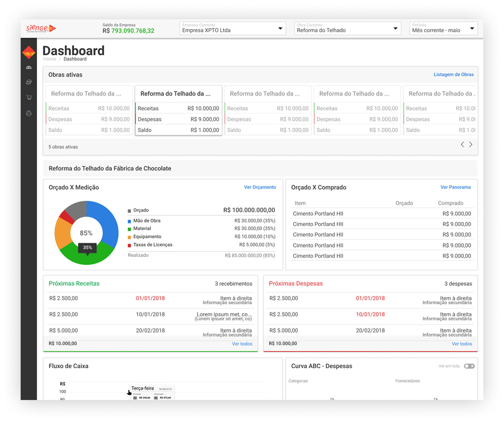This screenshot has height=422, width=504.
Task: Click the red diamond sidebar logo icon
Action: [29, 52]
